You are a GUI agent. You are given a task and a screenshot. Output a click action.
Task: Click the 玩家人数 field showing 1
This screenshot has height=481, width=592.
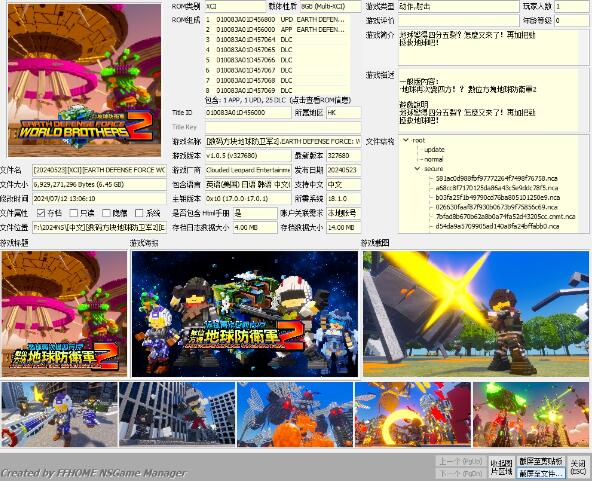pyautogui.click(x=571, y=6)
